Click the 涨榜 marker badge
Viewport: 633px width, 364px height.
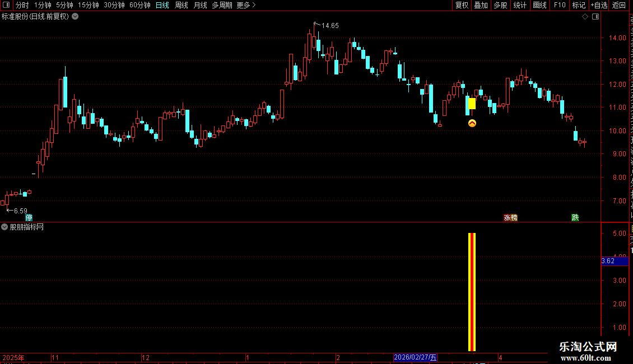pyautogui.click(x=511, y=218)
